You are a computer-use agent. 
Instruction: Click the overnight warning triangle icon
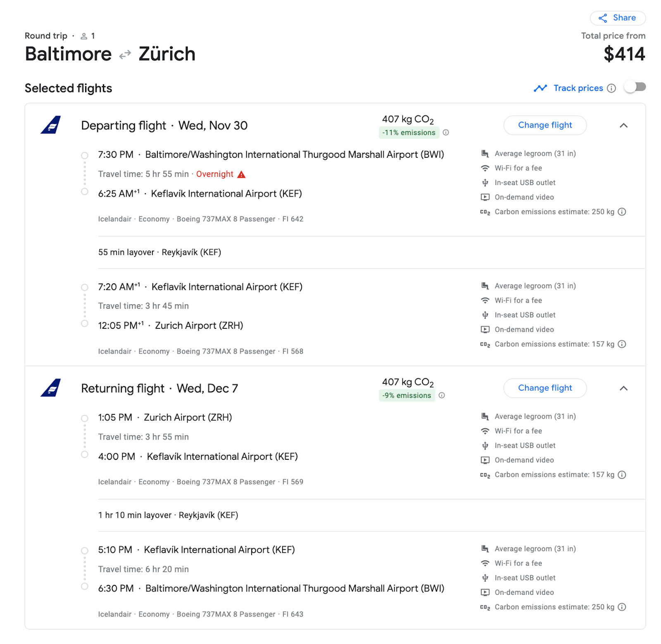[x=241, y=174]
